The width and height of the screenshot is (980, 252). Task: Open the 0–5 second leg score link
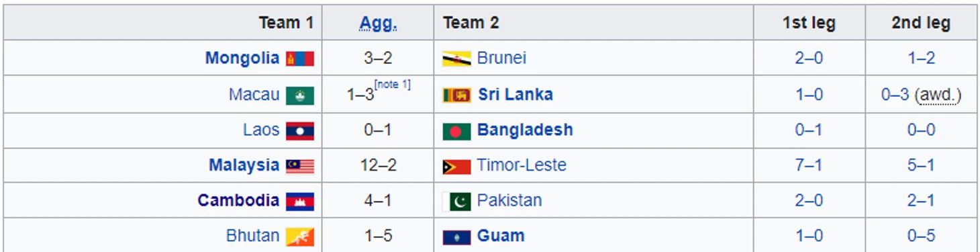(921, 236)
